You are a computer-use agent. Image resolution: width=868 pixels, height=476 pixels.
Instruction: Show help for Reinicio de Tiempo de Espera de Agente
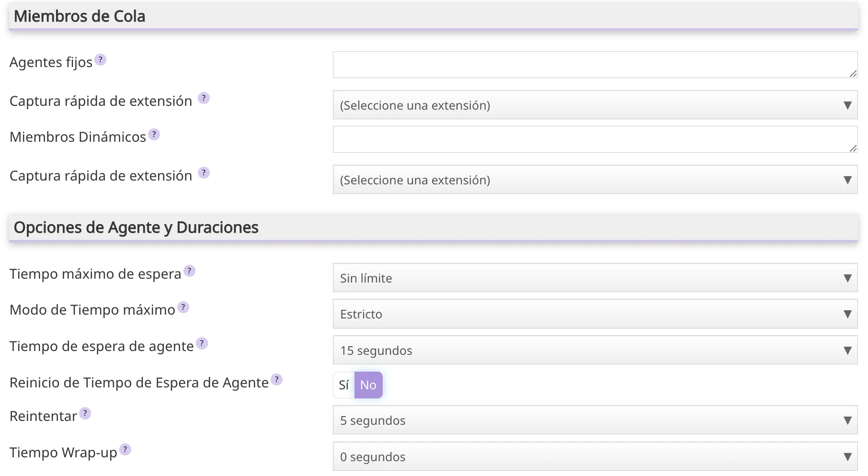276,380
